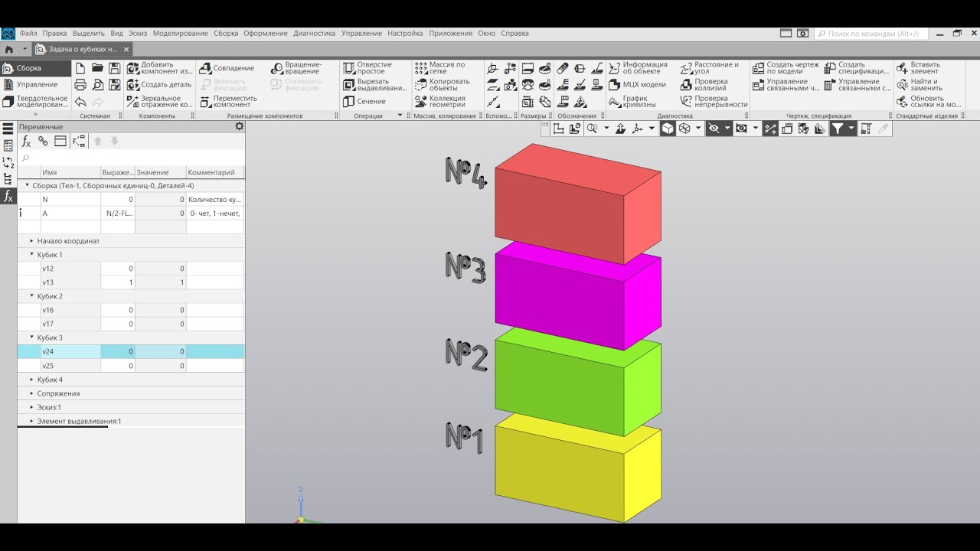The height and width of the screenshot is (551, 980).
Task: Select the Вращение-вращение mate tool
Action: [x=297, y=68]
